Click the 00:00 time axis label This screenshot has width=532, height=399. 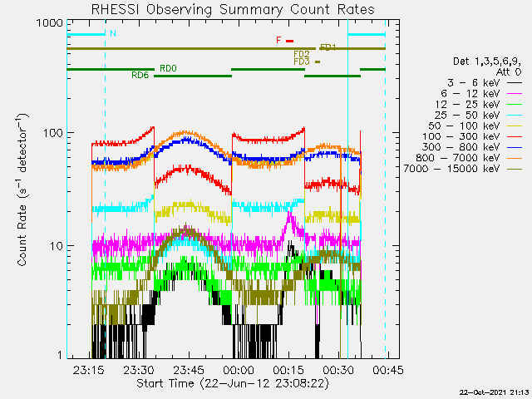point(239,370)
